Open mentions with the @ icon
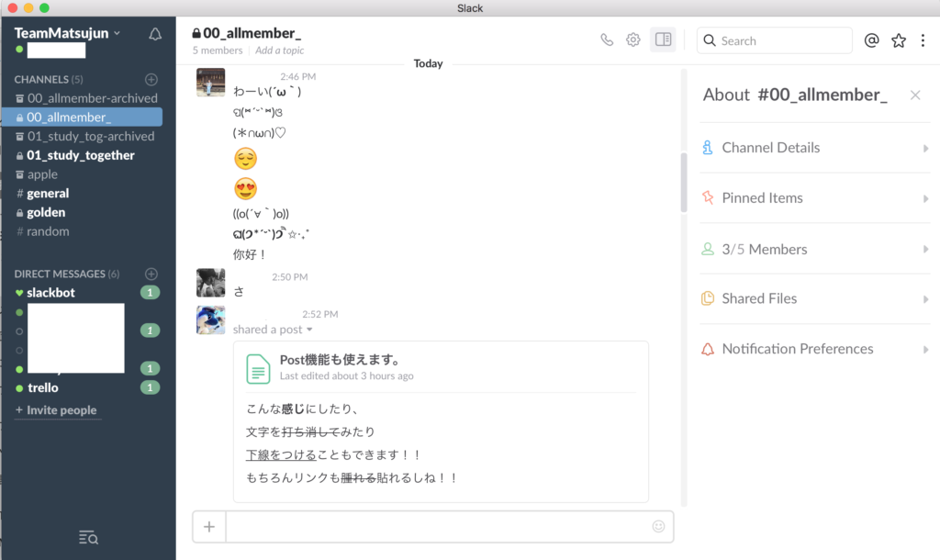 pyautogui.click(x=872, y=40)
